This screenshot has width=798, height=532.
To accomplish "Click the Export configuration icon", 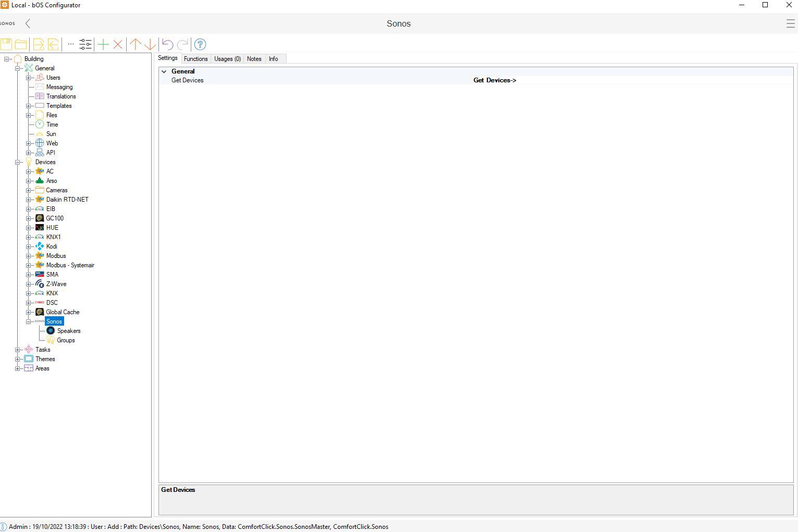I will (39, 44).
